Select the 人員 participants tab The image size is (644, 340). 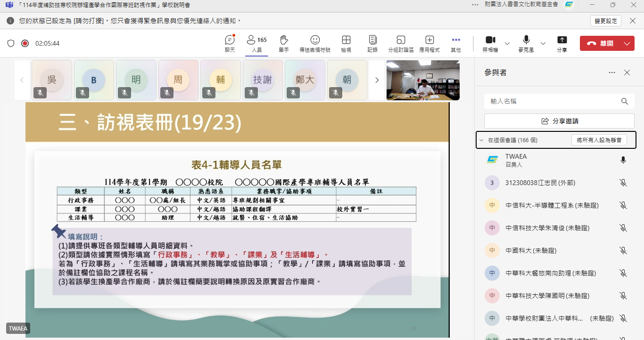click(257, 43)
